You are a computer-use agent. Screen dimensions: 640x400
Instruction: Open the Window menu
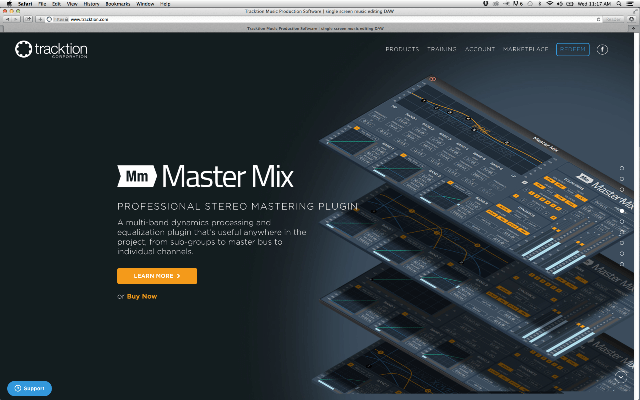click(145, 4)
